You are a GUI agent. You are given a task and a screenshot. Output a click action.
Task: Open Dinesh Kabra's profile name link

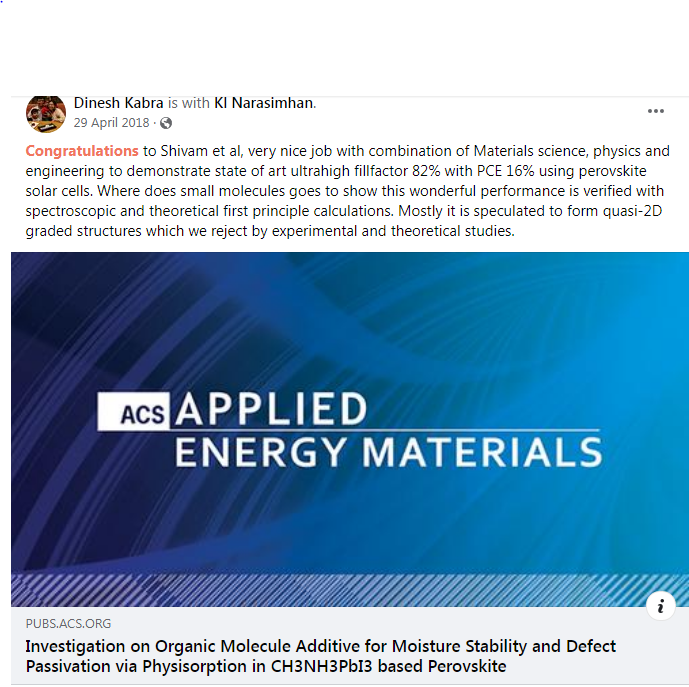(x=118, y=103)
